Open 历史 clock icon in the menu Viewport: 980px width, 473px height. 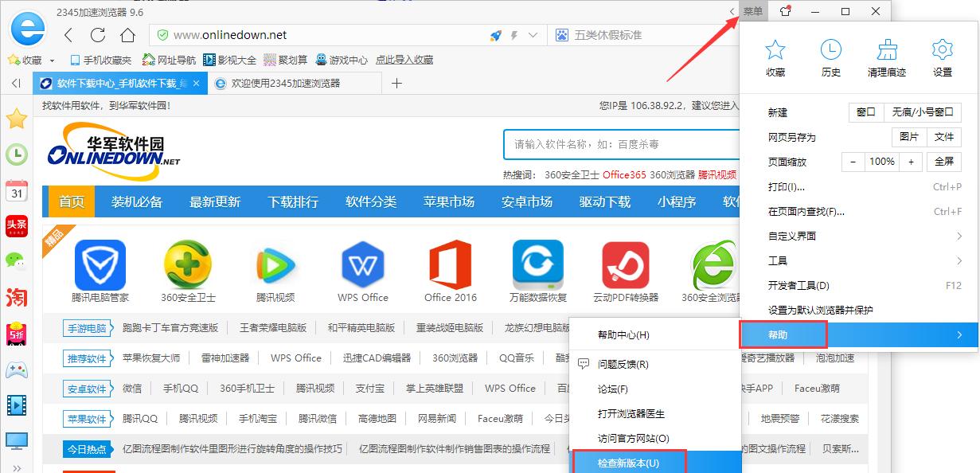pyautogui.click(x=830, y=50)
